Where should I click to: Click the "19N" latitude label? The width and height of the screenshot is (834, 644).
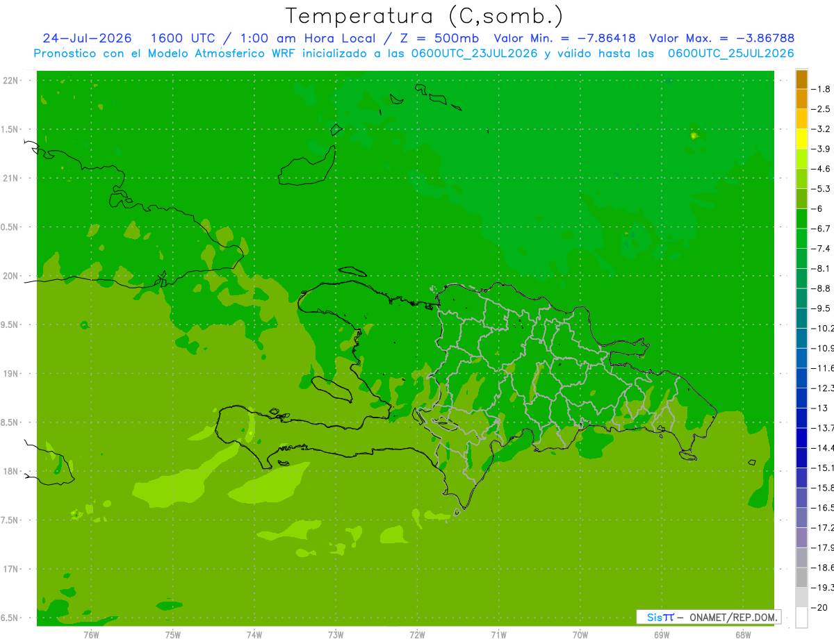(10, 374)
